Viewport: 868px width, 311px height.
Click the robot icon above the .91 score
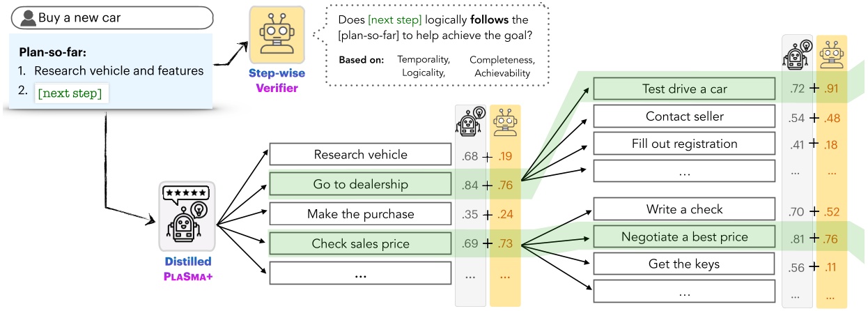830,53
